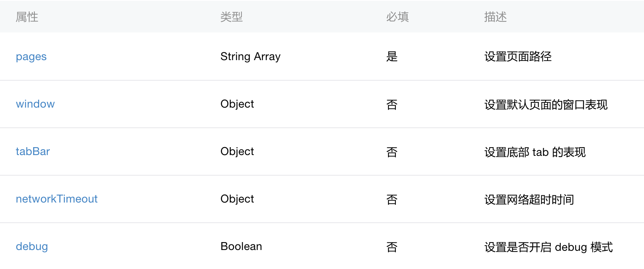
Task: Click the 设置默认页面的窗口表现 description
Action: 546,104
